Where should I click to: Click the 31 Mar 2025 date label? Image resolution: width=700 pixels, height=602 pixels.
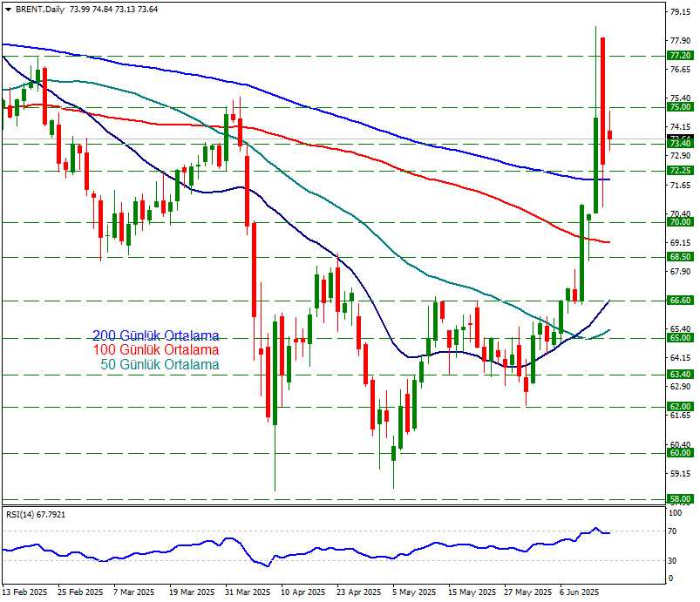(x=248, y=592)
